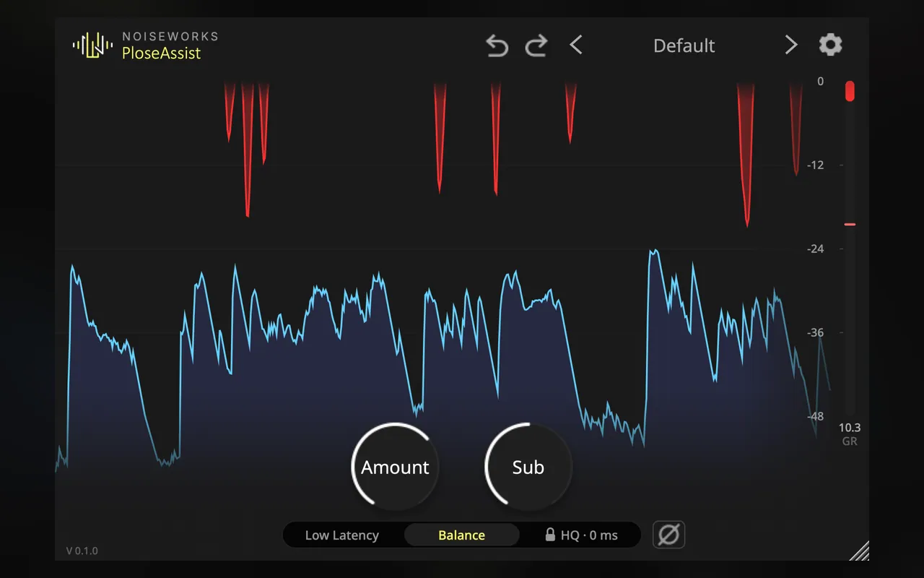Open the Default preset menu
This screenshot has width=924, height=578.
(684, 46)
